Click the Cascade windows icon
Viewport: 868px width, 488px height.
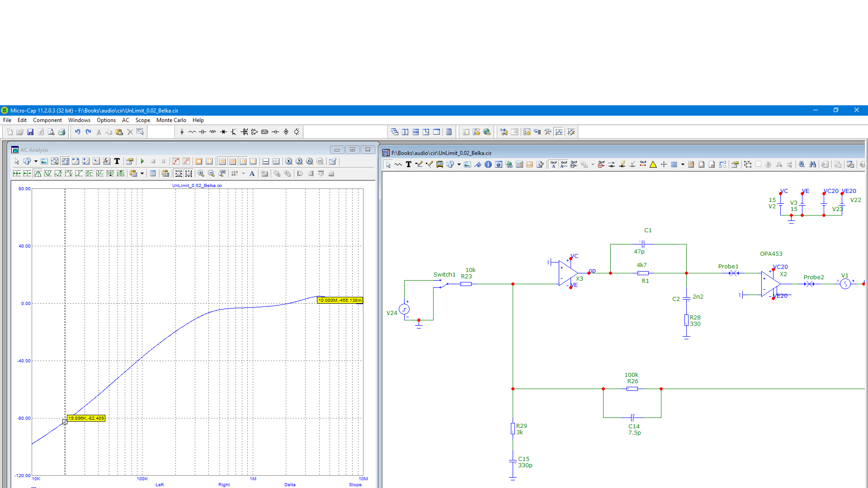395,132
